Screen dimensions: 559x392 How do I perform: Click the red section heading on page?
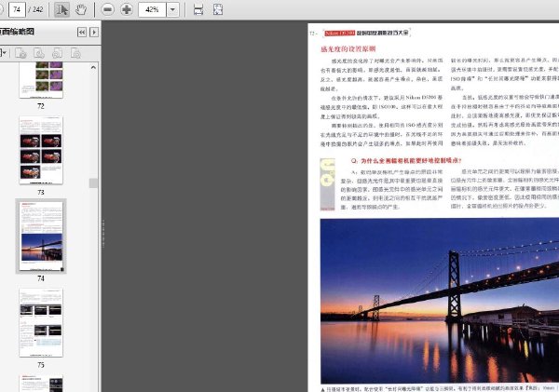348,48
